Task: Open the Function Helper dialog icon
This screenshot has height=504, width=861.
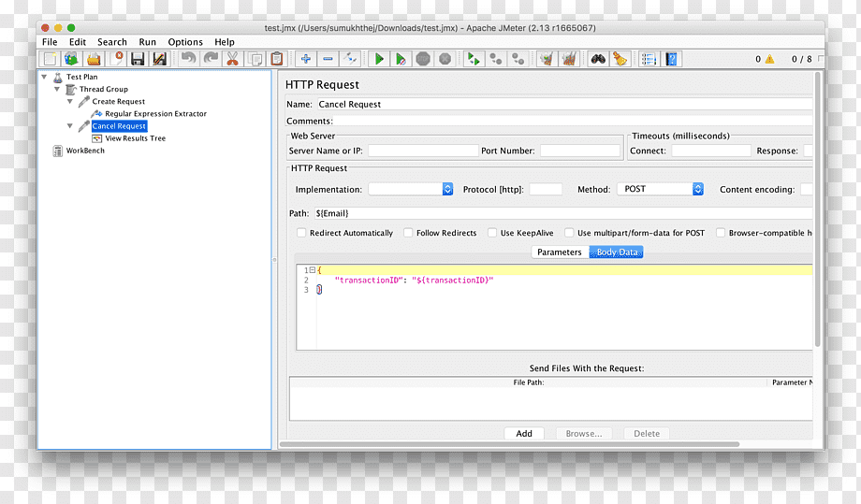Action: point(649,59)
